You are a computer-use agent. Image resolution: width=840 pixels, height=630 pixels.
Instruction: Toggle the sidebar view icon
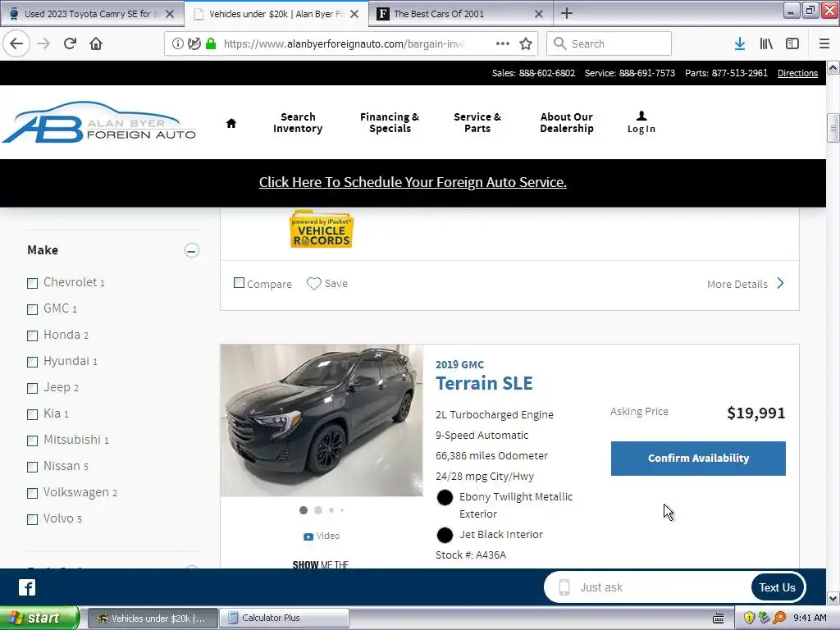click(x=792, y=44)
